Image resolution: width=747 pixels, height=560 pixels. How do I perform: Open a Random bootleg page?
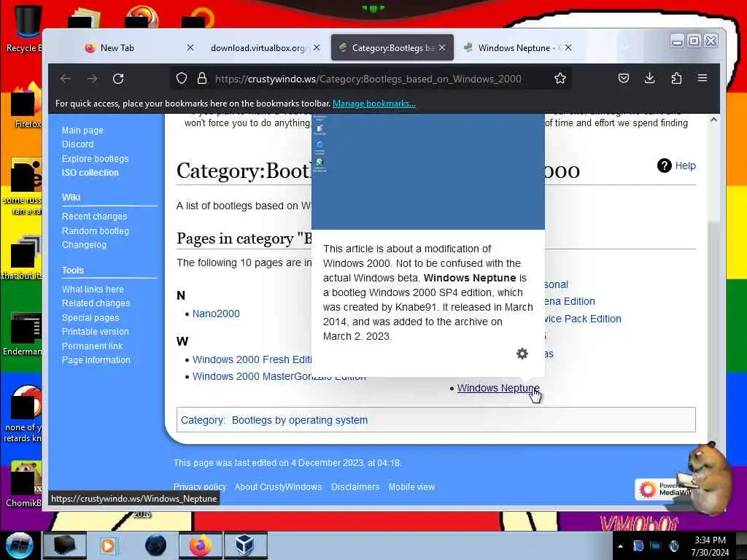(96, 231)
